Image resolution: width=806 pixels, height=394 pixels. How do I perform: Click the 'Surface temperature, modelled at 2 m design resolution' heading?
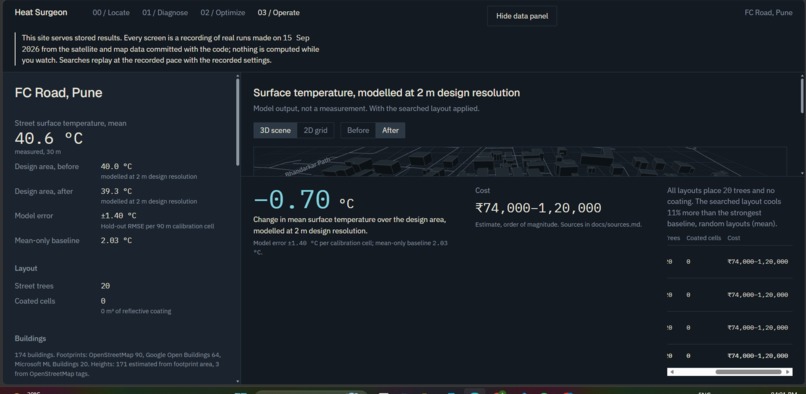click(x=387, y=93)
